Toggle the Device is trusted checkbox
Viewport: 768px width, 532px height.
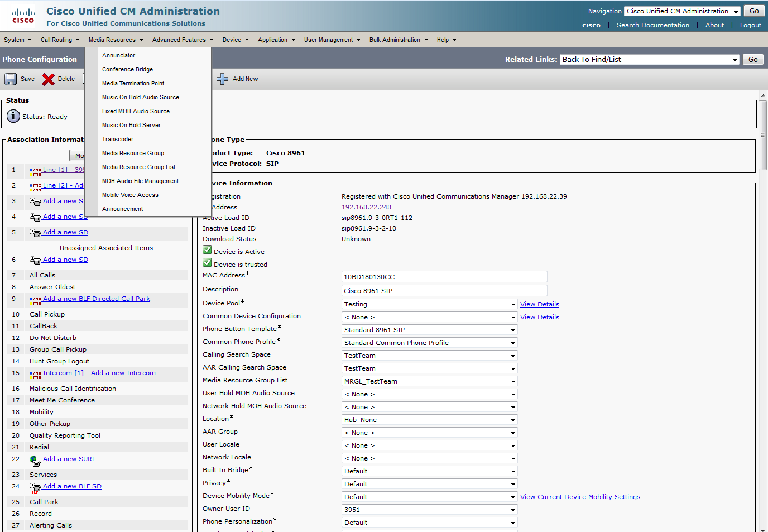point(207,263)
